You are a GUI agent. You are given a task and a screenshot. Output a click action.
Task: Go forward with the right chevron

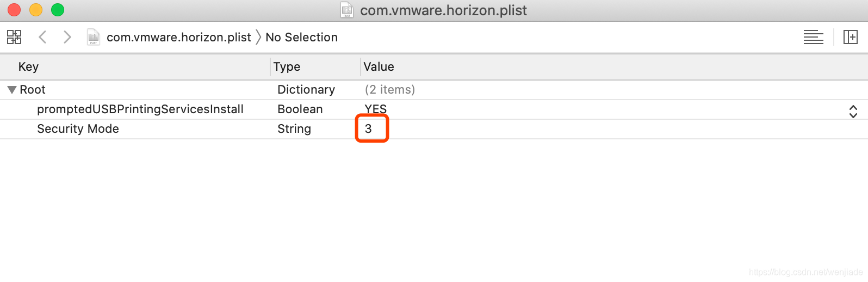coord(67,37)
